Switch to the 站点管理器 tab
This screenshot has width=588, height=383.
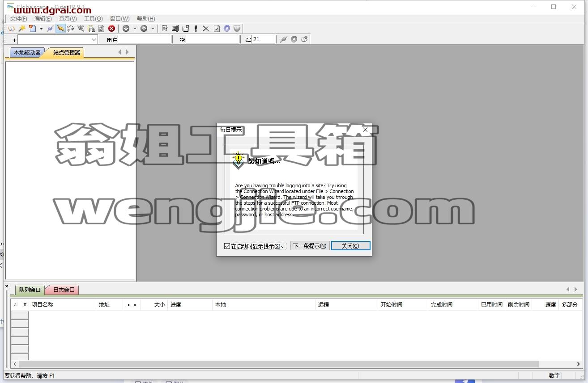click(x=66, y=53)
